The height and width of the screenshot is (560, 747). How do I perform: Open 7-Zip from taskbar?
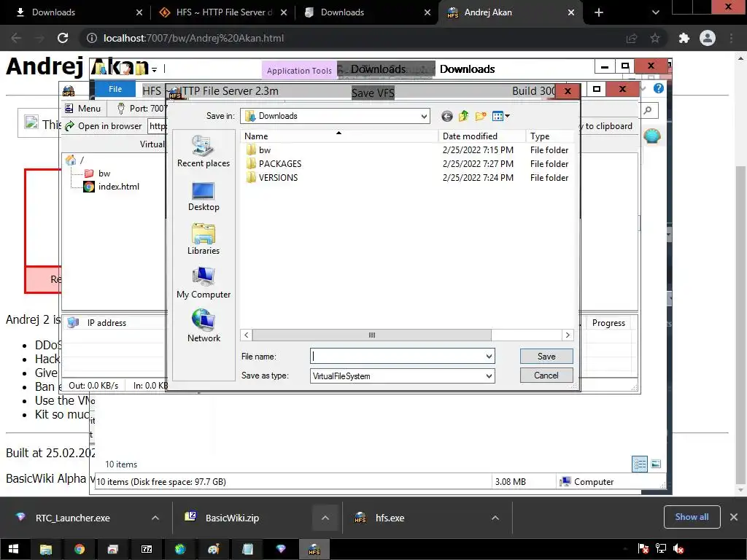(x=146, y=549)
